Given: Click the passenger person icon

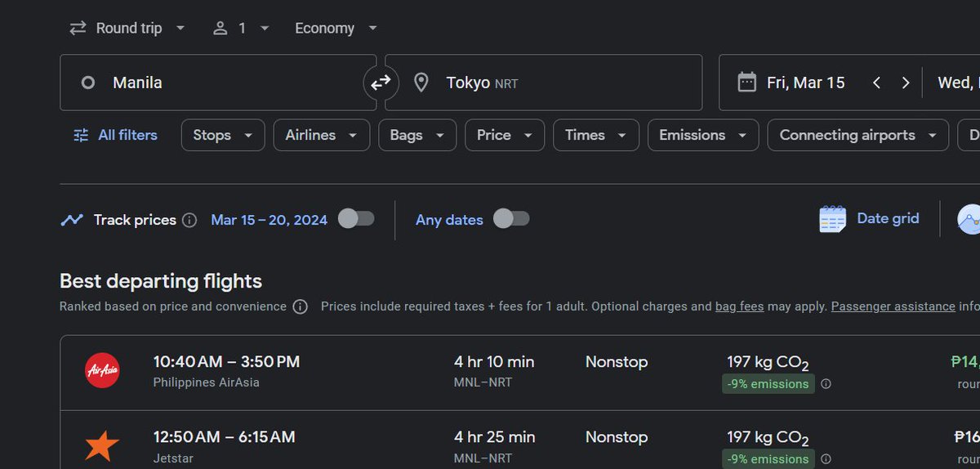Looking at the screenshot, I should (220, 28).
